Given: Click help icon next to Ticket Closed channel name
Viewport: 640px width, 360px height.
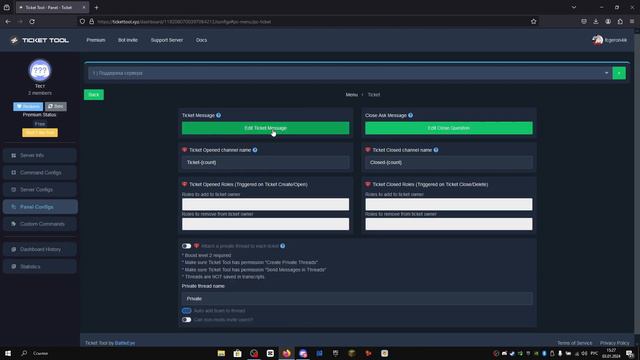Looking at the screenshot, I should click(436, 150).
